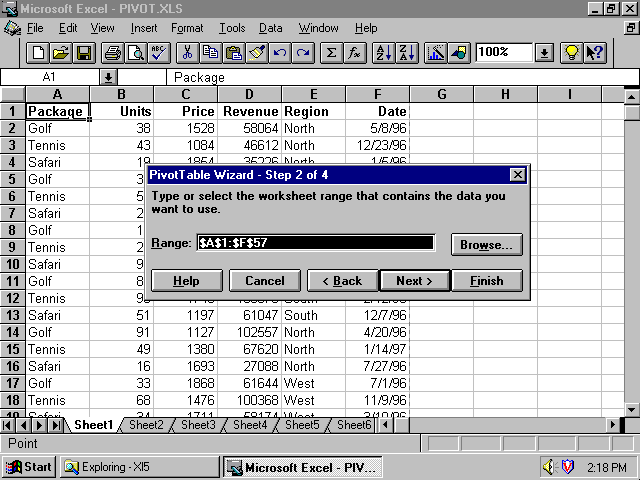
Task: Click the Browse... button in wizard
Action: 487,244
